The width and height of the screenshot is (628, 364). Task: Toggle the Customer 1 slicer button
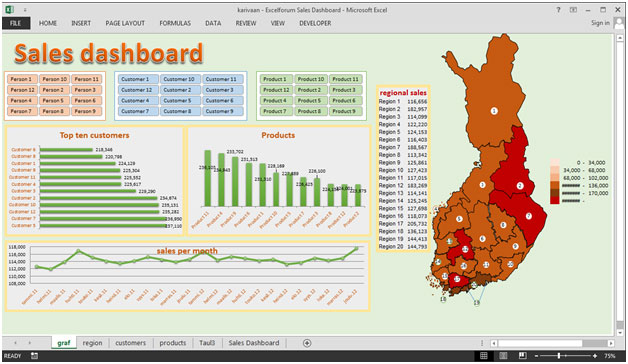(x=137, y=79)
